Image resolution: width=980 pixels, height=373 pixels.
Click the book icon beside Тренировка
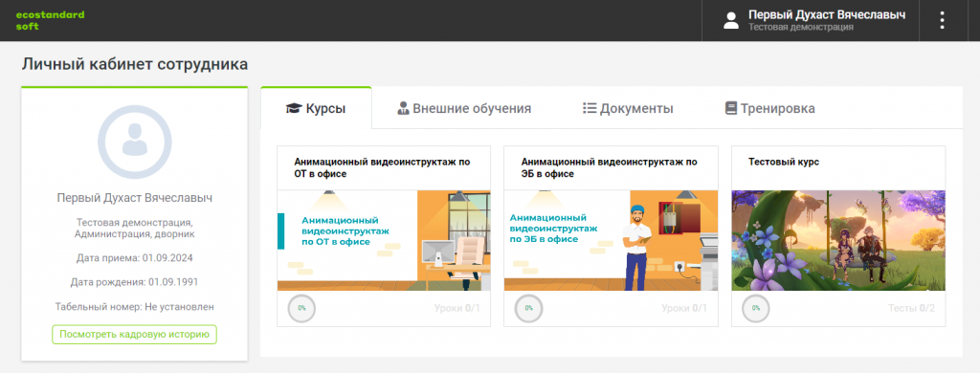coord(731,108)
